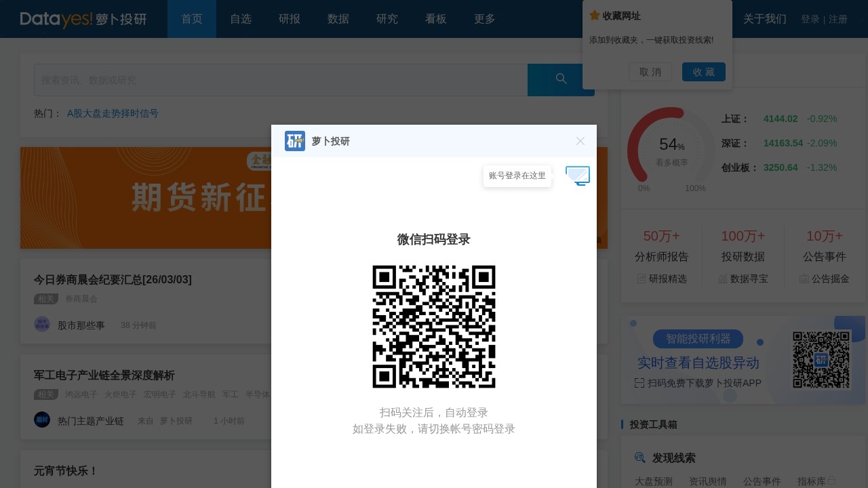868x488 pixels.
Task: Click the 注册 link
Action: (838, 19)
